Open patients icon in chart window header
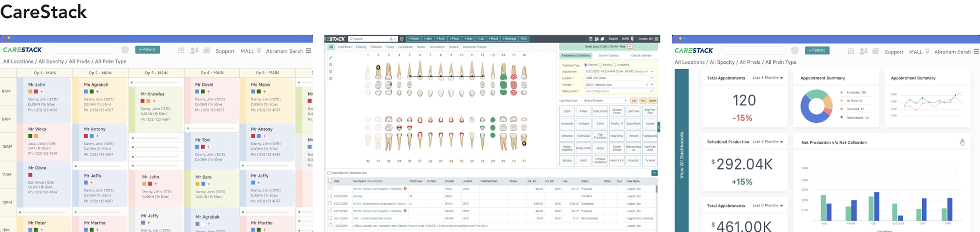 click(597, 39)
